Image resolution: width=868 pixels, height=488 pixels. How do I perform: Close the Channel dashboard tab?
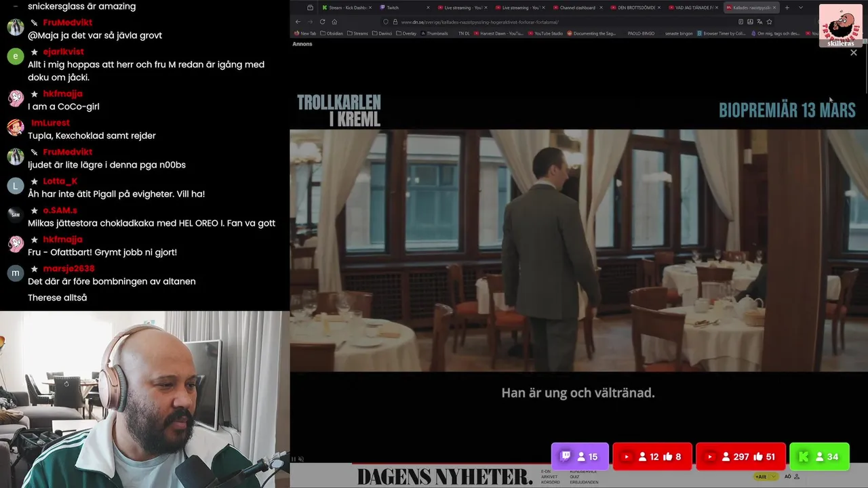point(601,7)
